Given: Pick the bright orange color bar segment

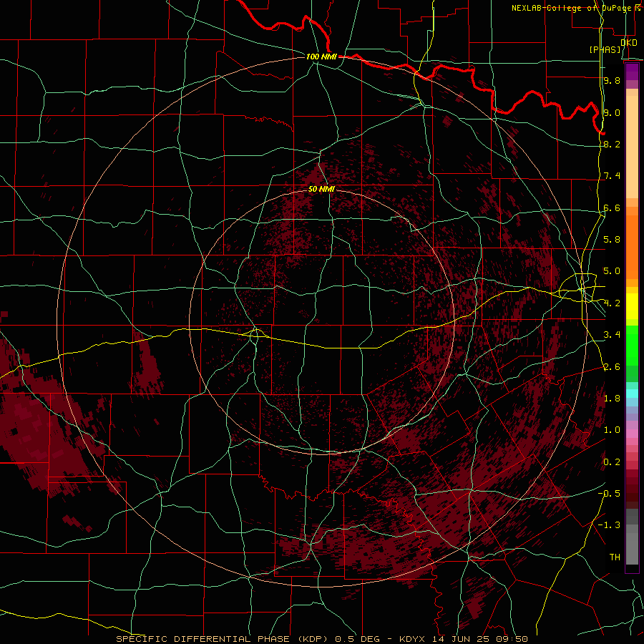Looking at the screenshot, I should point(632,247).
